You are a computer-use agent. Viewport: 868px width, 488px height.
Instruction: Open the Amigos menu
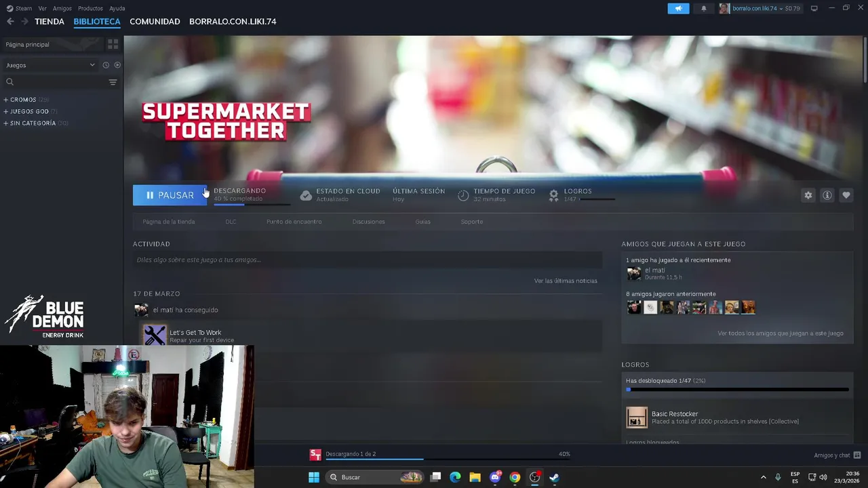62,8
